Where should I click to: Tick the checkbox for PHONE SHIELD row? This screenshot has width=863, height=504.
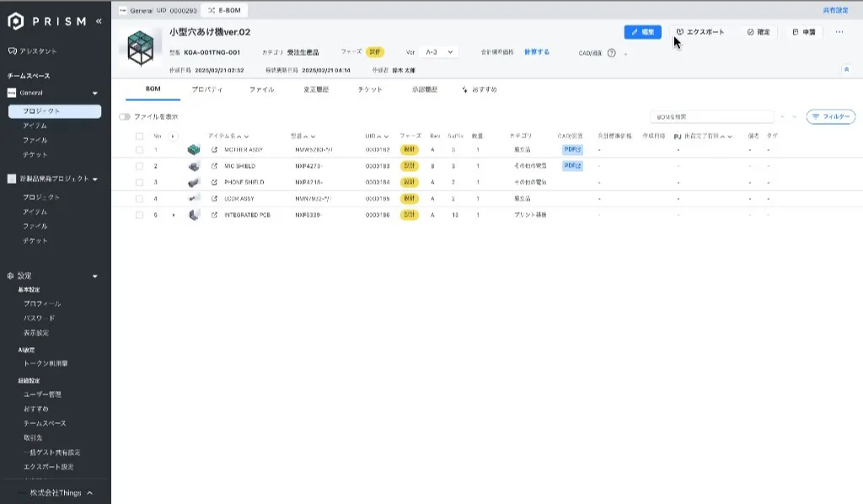click(x=139, y=182)
